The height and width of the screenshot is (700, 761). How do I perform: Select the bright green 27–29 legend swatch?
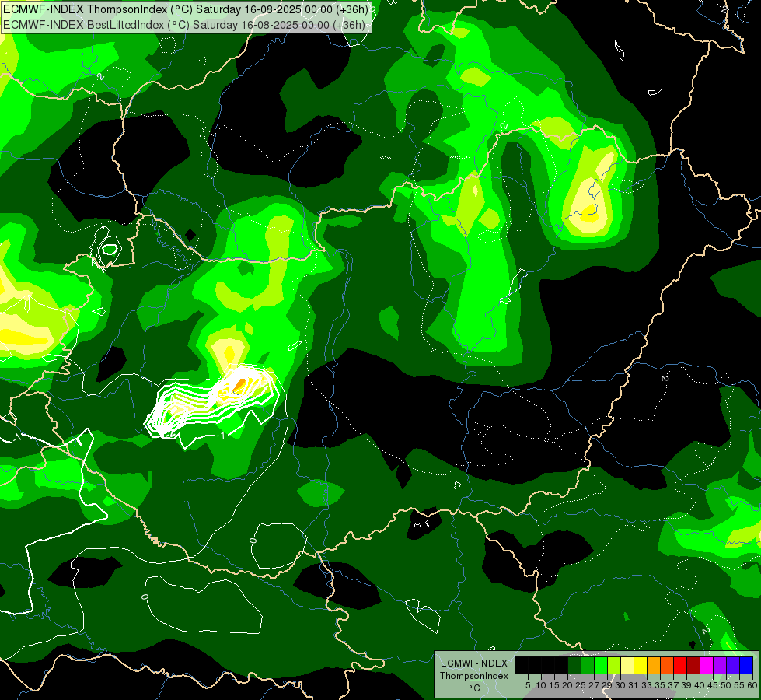tap(601, 665)
